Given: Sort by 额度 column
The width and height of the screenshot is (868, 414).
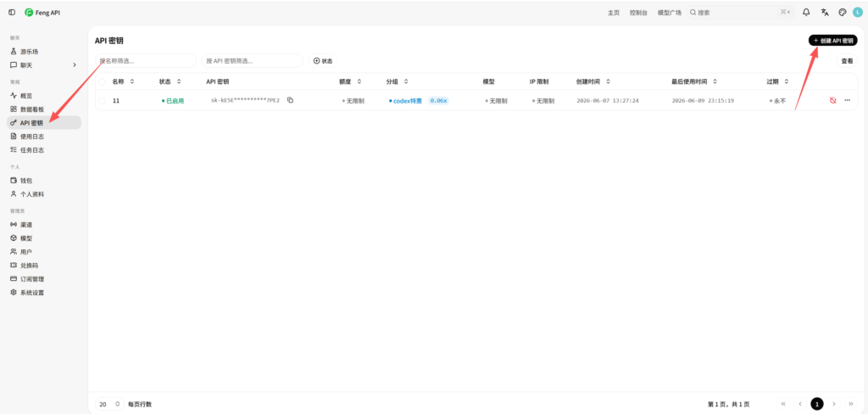Looking at the screenshot, I should [x=350, y=81].
